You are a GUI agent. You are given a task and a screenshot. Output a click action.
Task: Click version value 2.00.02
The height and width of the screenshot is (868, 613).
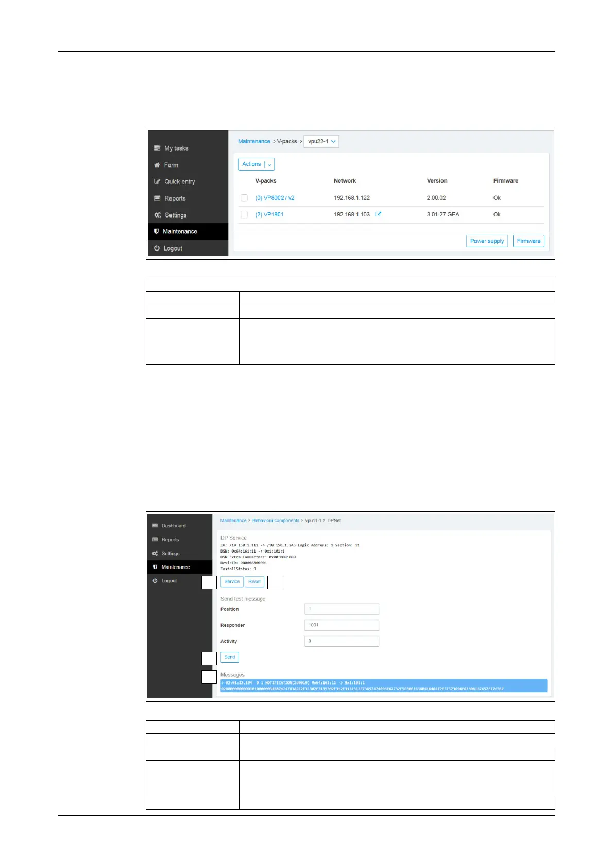tap(436, 198)
